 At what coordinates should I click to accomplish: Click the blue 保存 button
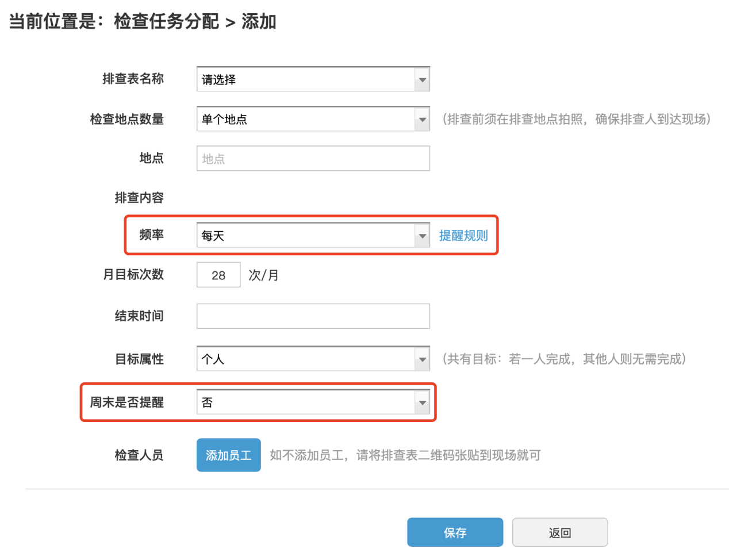point(455,532)
